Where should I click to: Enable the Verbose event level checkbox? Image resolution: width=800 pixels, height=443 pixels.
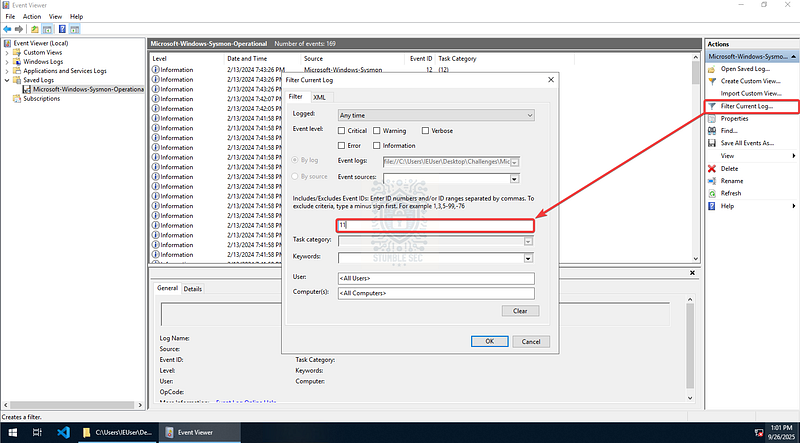pyautogui.click(x=425, y=131)
